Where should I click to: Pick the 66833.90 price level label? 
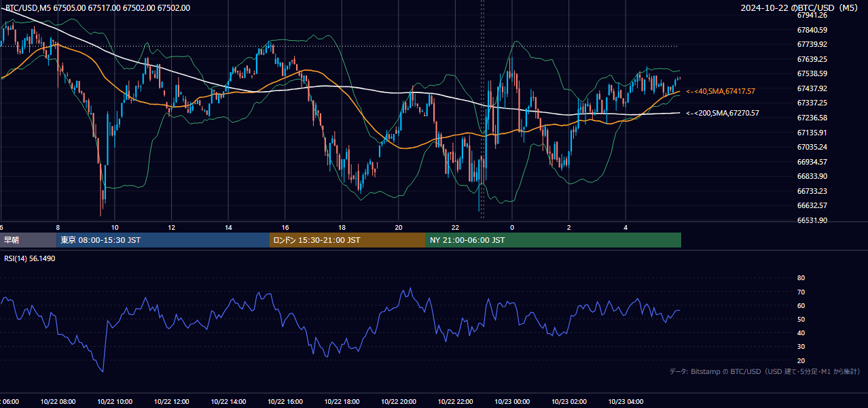coord(812,176)
